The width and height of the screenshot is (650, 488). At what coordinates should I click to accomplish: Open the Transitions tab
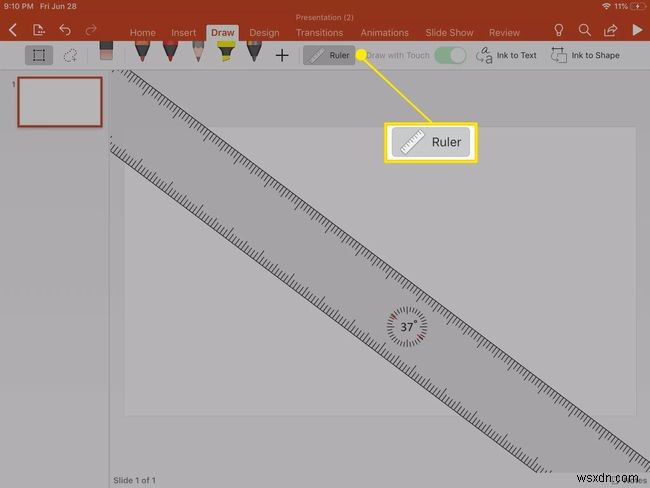(319, 33)
